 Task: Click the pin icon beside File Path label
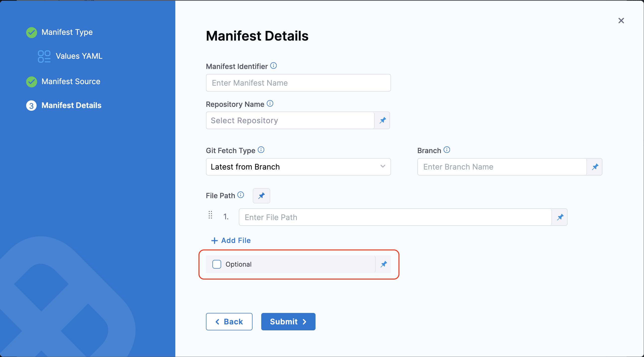pyautogui.click(x=261, y=196)
